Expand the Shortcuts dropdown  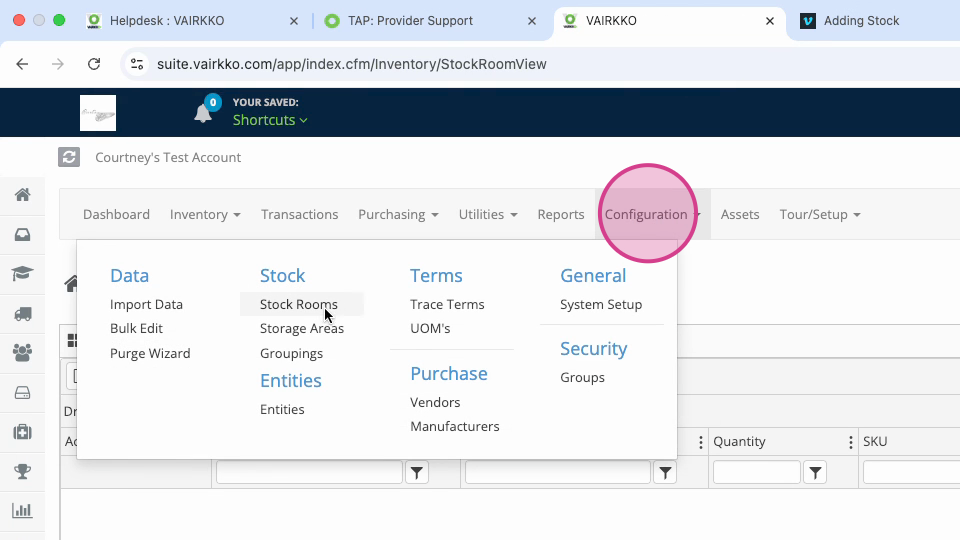pos(270,120)
